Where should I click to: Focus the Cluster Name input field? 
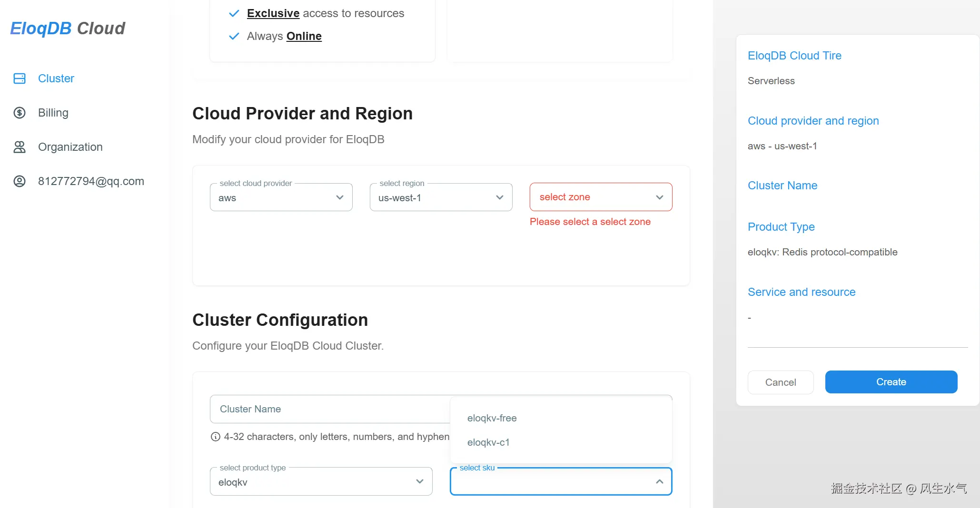328,409
